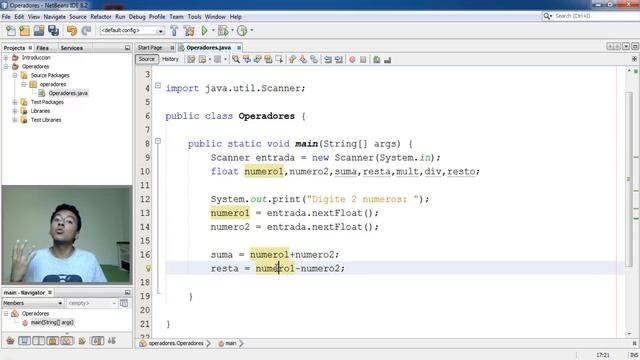This screenshot has height=360, width=640.
Task: Click the editor vertical scrollbar
Action: 628,180
